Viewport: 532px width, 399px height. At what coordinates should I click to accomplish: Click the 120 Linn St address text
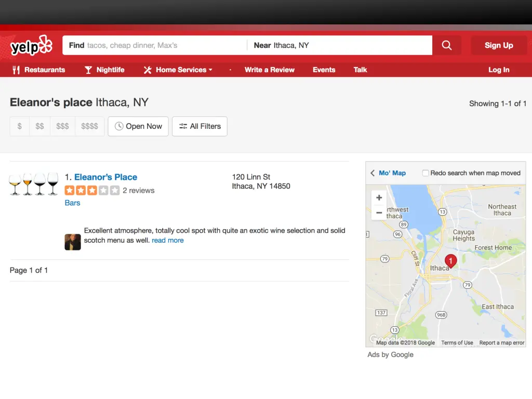click(251, 177)
